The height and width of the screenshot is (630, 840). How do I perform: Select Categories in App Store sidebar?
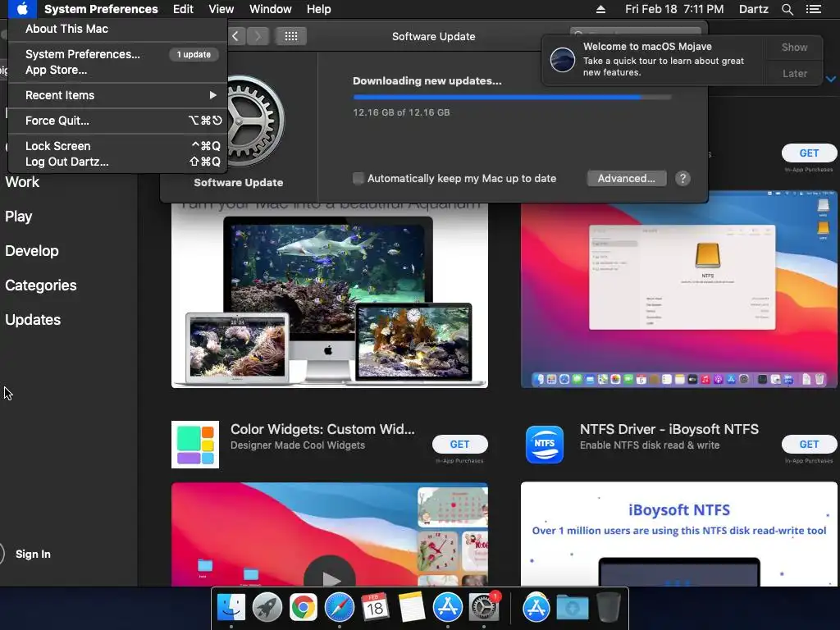coord(41,285)
